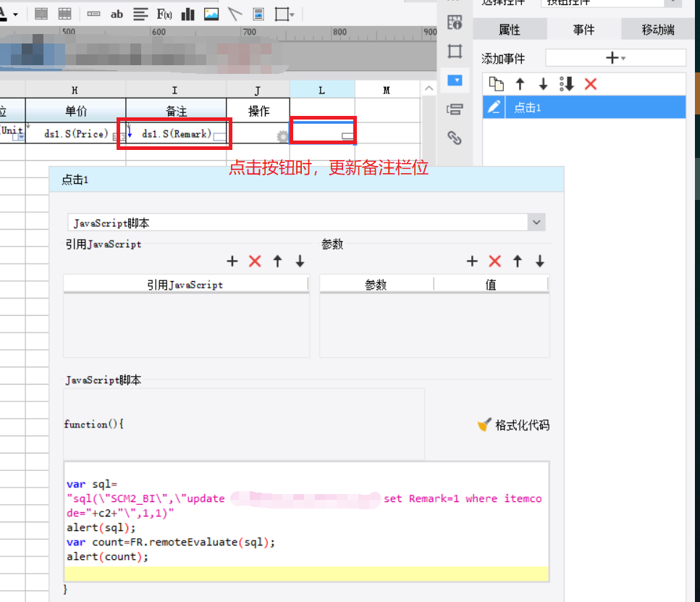
Task: Add a parameter with plus icon
Action: [472, 261]
